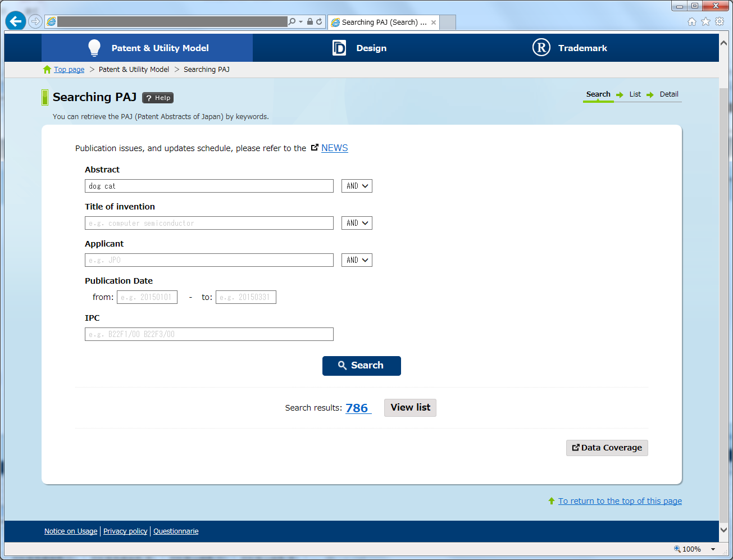Click the Publication Date from field
Screen dimensions: 733x560
pyautogui.click(x=147, y=297)
